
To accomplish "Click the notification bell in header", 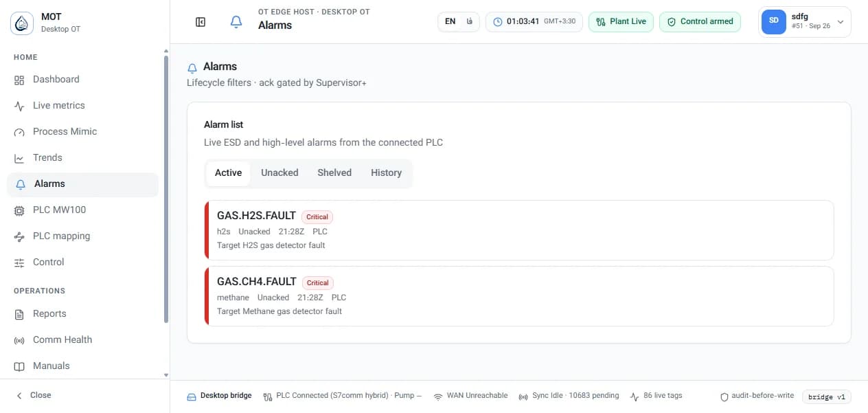I will (x=236, y=22).
